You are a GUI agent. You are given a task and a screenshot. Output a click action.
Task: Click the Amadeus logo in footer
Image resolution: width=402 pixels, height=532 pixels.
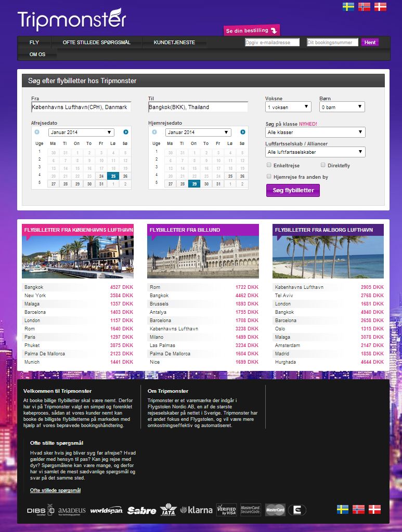(x=72, y=511)
